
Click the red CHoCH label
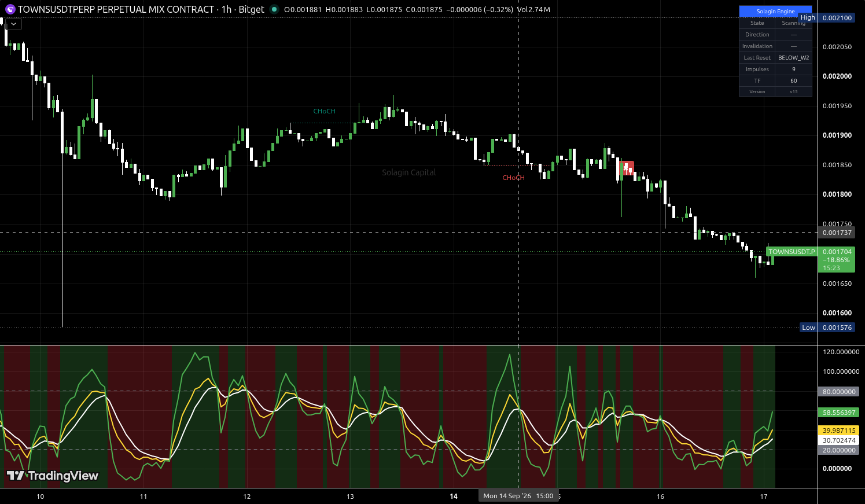tap(513, 178)
